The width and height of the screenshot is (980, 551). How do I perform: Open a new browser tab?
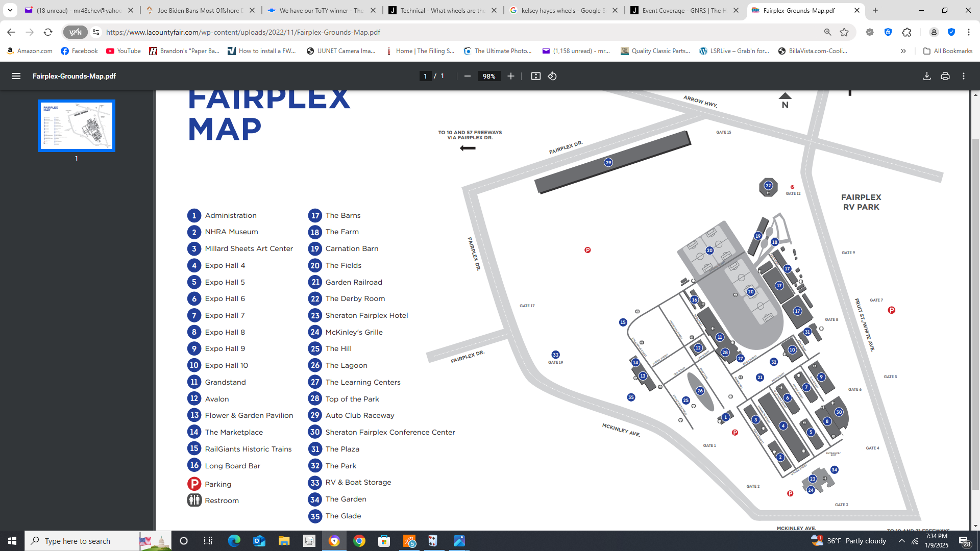875,10
